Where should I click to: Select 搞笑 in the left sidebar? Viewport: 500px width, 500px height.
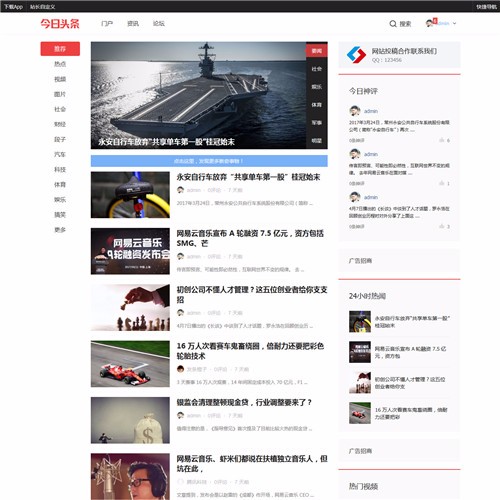60,215
